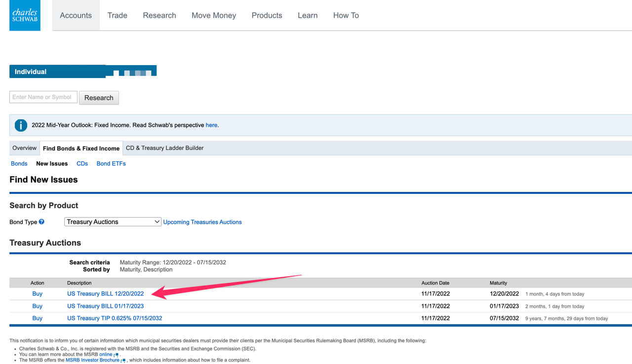632x364 pixels.
Task: Open the Move Money menu
Action: tap(214, 15)
